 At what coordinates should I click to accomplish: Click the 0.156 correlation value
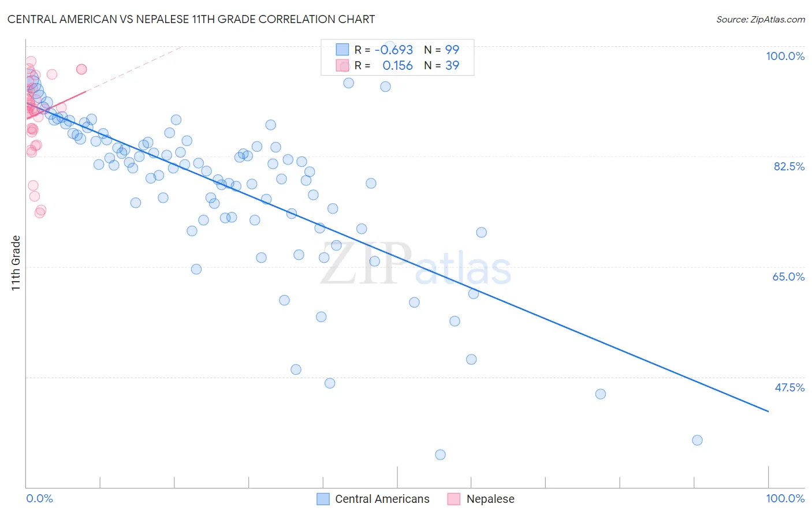point(397,65)
